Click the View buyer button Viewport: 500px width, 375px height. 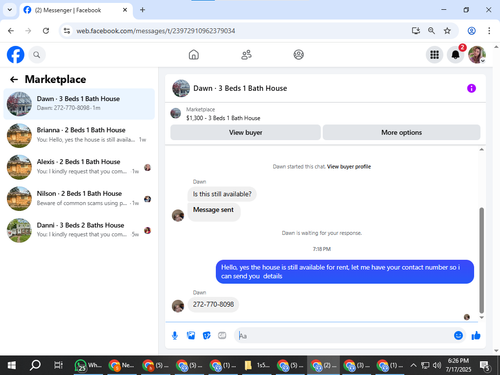(x=245, y=133)
